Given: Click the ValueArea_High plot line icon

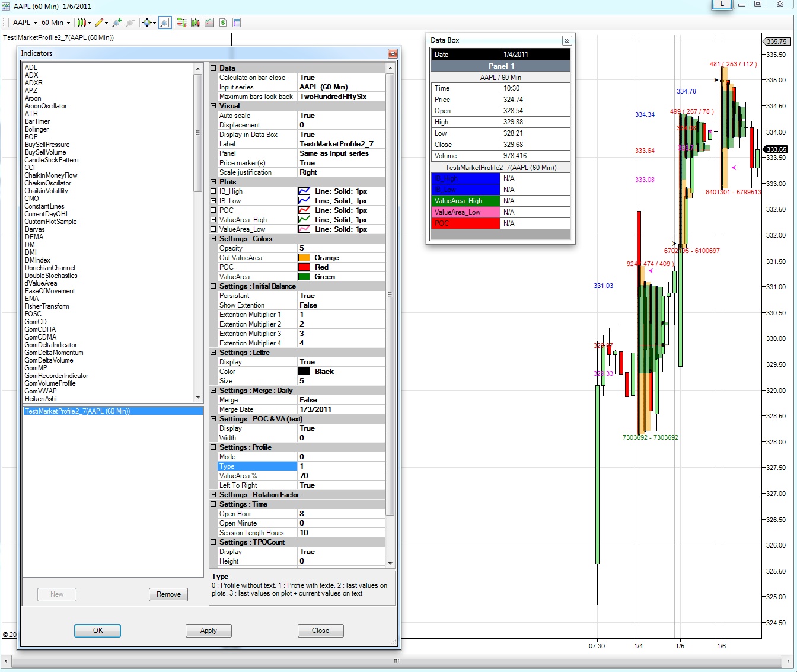Looking at the screenshot, I should tap(304, 220).
